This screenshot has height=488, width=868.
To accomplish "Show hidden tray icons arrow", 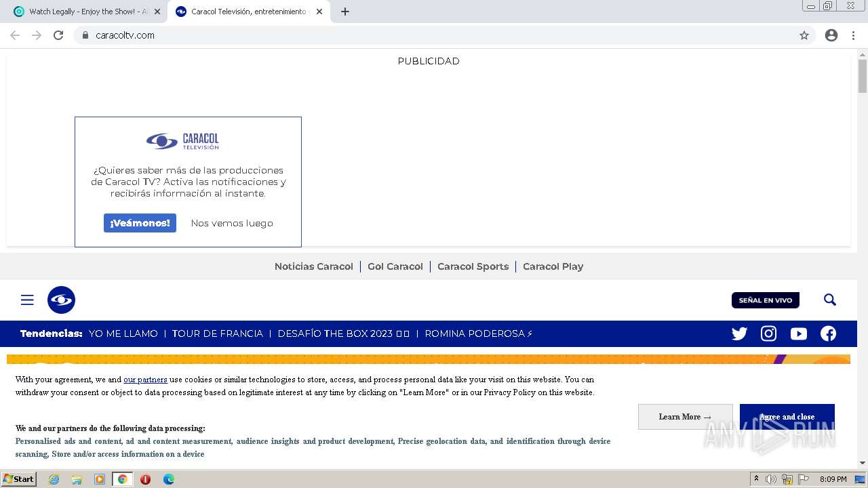I will point(756,479).
